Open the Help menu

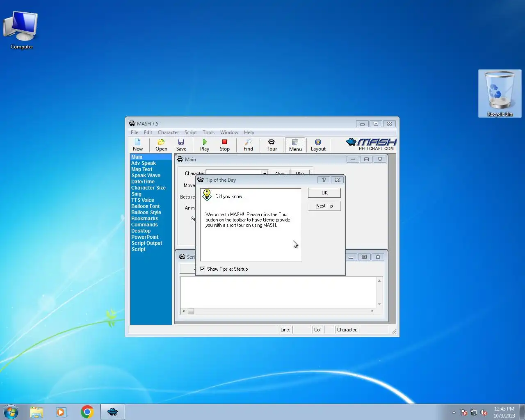point(249,132)
